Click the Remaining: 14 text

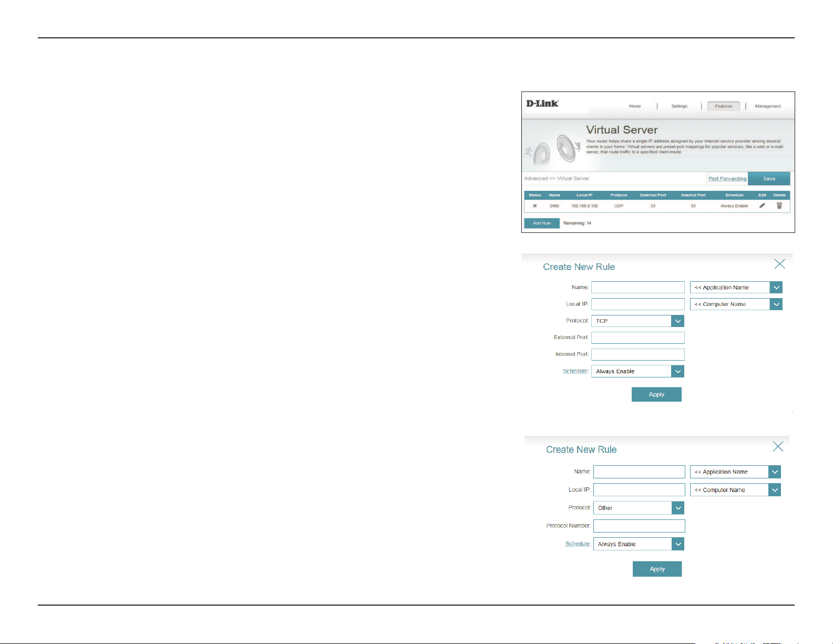click(x=577, y=223)
